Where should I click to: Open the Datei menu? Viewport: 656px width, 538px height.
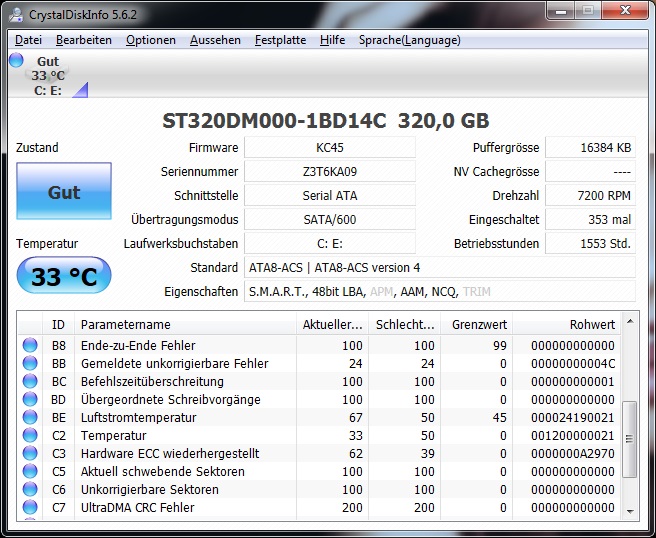[x=28, y=40]
